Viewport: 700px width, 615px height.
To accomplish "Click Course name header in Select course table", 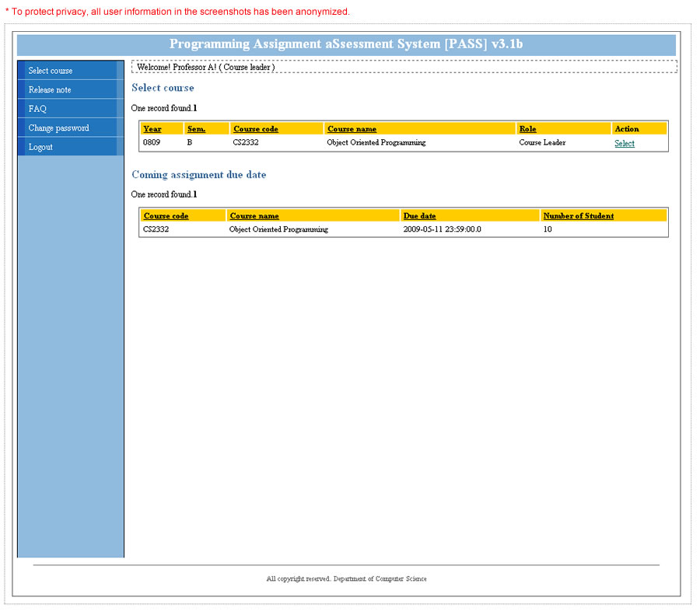I will (352, 129).
